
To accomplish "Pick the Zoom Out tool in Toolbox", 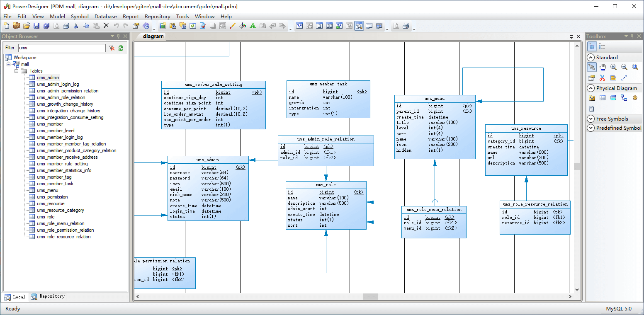I will pos(624,67).
